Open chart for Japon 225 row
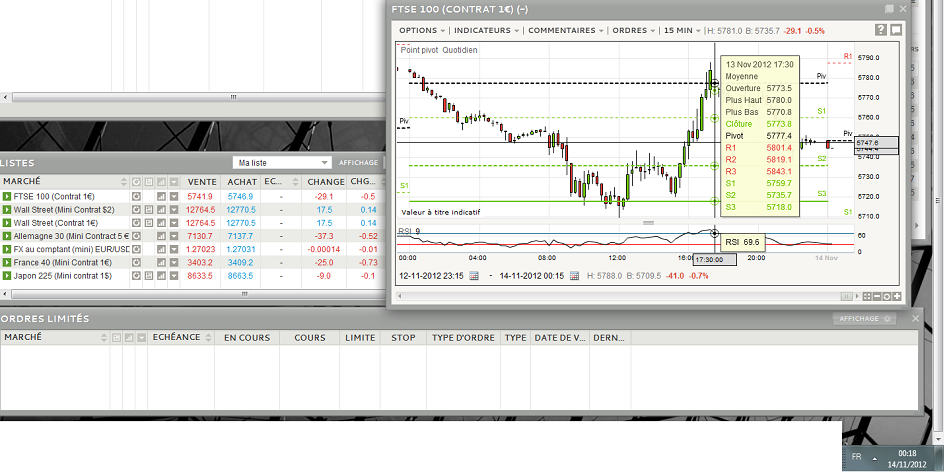This screenshot has width=945, height=472. click(161, 275)
